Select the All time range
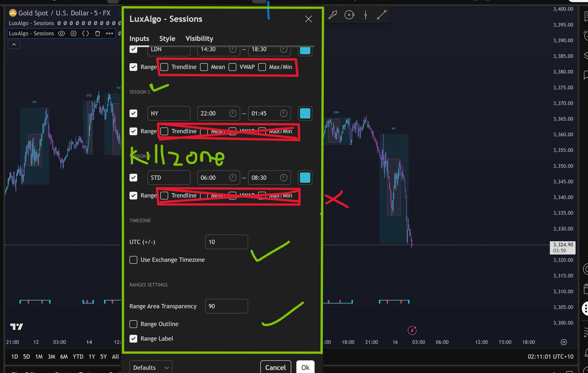 [115, 357]
